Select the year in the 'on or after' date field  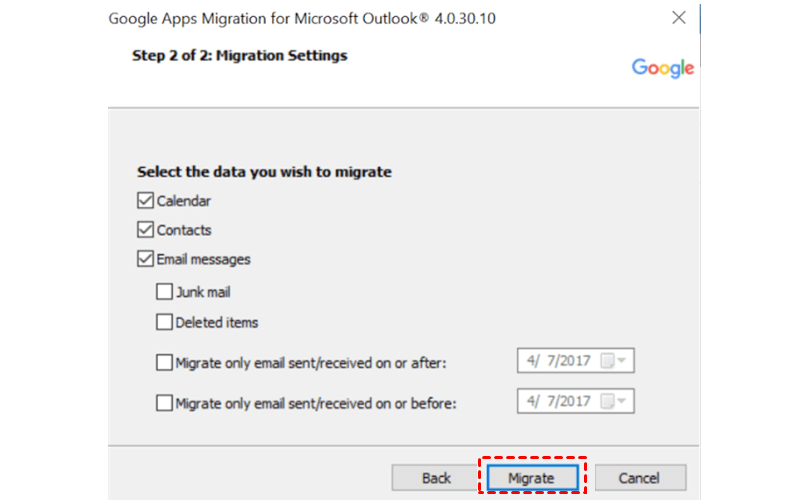[575, 362]
